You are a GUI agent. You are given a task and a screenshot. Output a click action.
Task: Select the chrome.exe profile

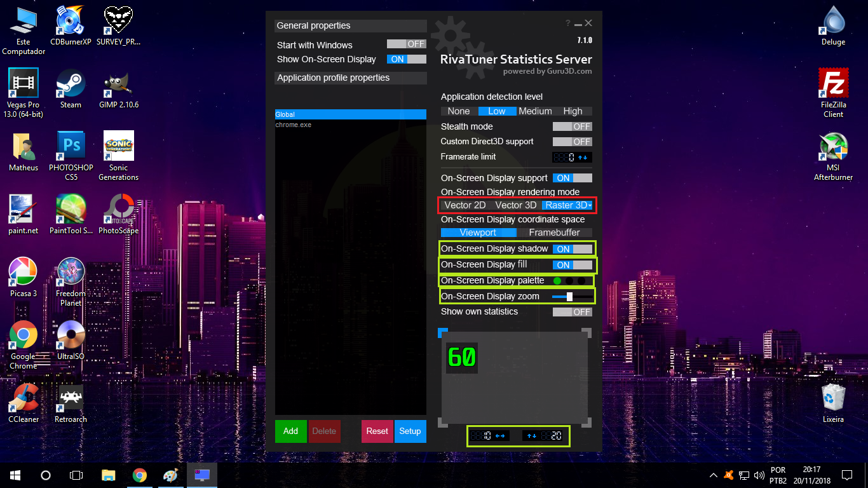coord(294,125)
